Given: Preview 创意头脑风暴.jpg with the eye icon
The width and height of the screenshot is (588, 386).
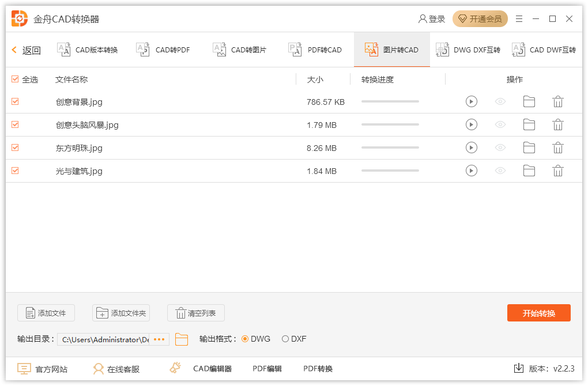Looking at the screenshot, I should [500, 124].
